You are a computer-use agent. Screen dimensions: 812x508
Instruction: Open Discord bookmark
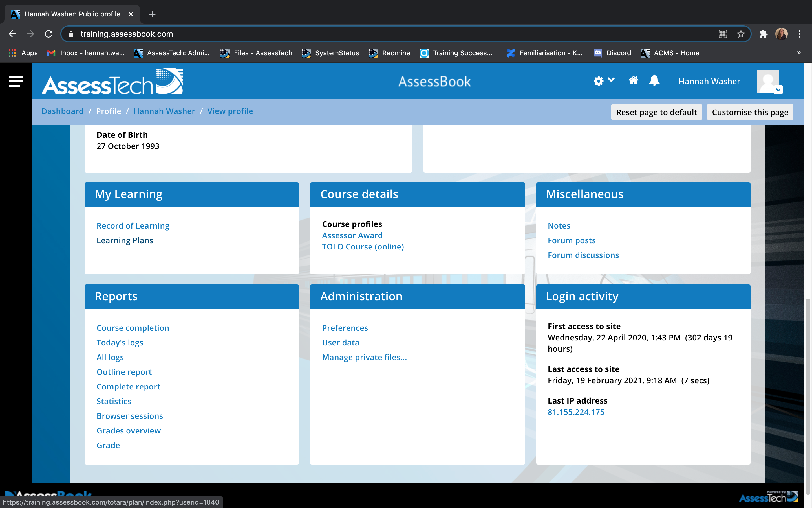click(612, 53)
